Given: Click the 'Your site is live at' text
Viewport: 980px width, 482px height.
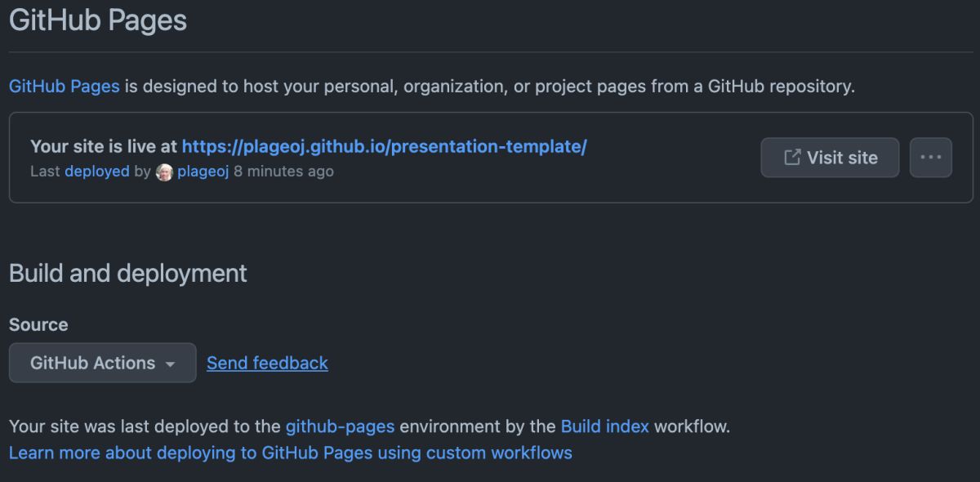Looking at the screenshot, I should click(104, 147).
